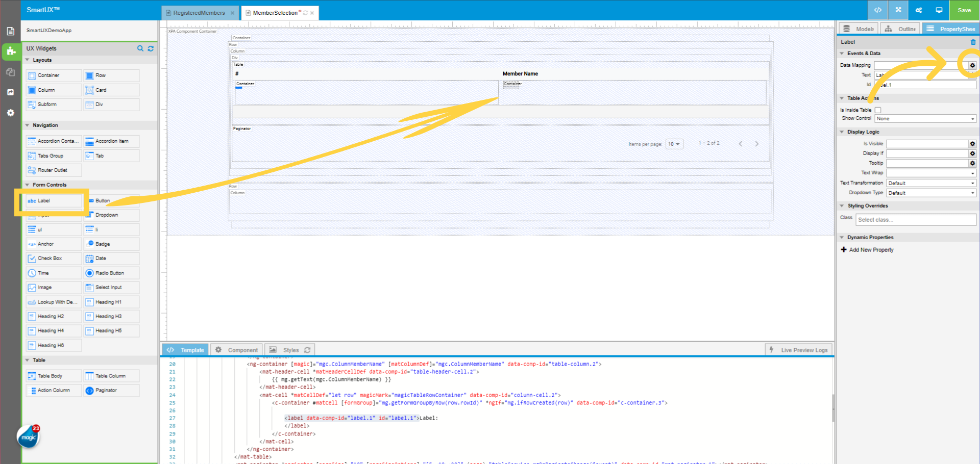Viewport: 980px width, 464px height.
Task: Enable the Is Inside Table checkbox
Action: pyautogui.click(x=878, y=110)
